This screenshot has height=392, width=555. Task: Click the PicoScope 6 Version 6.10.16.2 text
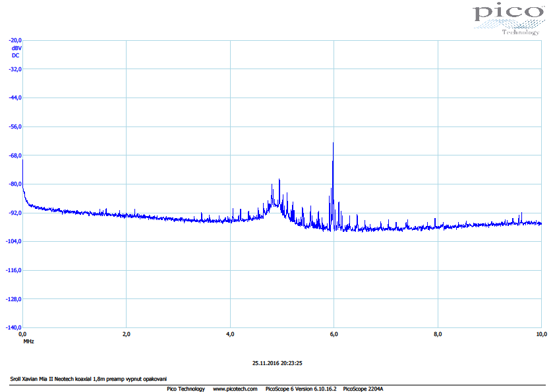[x=301, y=389]
